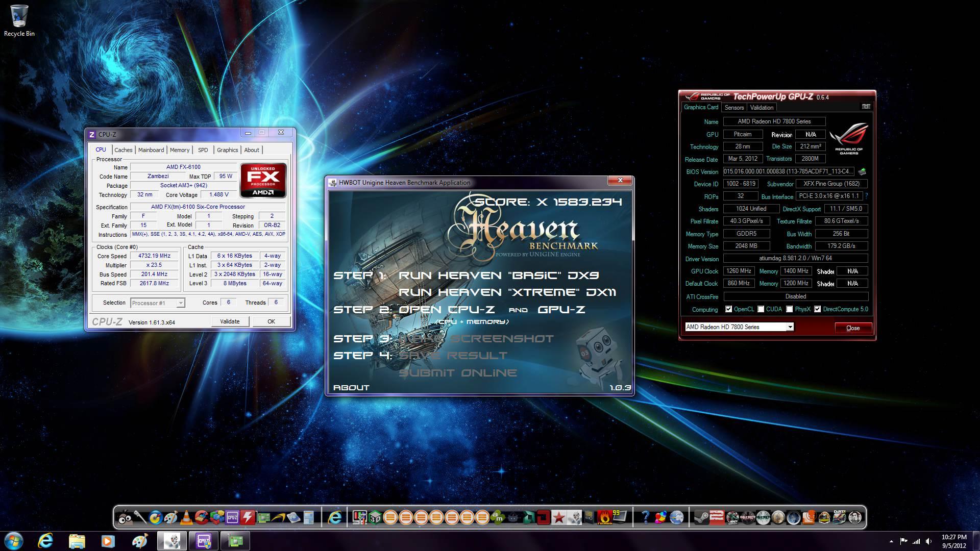Open the colored cubes dock icon

click(217, 518)
